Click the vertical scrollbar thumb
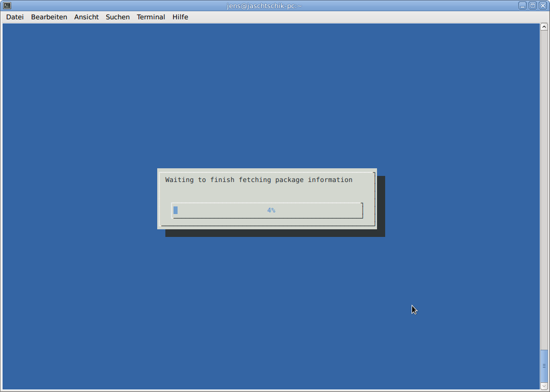 (544, 366)
